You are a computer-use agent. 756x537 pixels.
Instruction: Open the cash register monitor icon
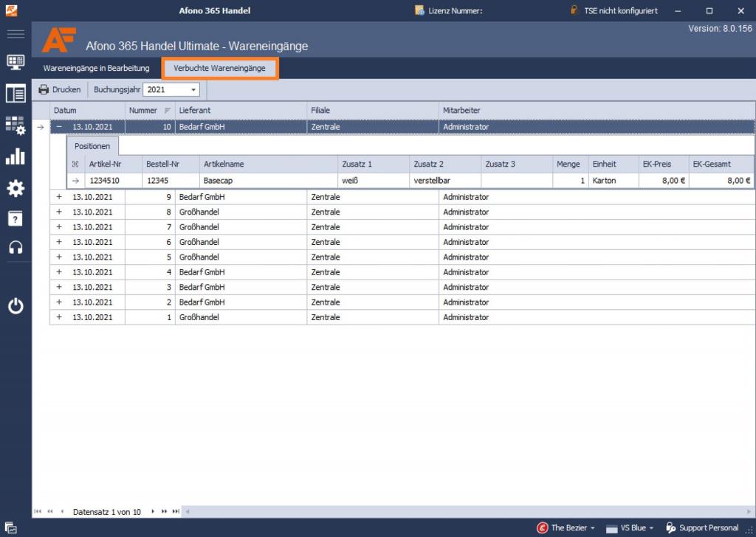(16, 62)
